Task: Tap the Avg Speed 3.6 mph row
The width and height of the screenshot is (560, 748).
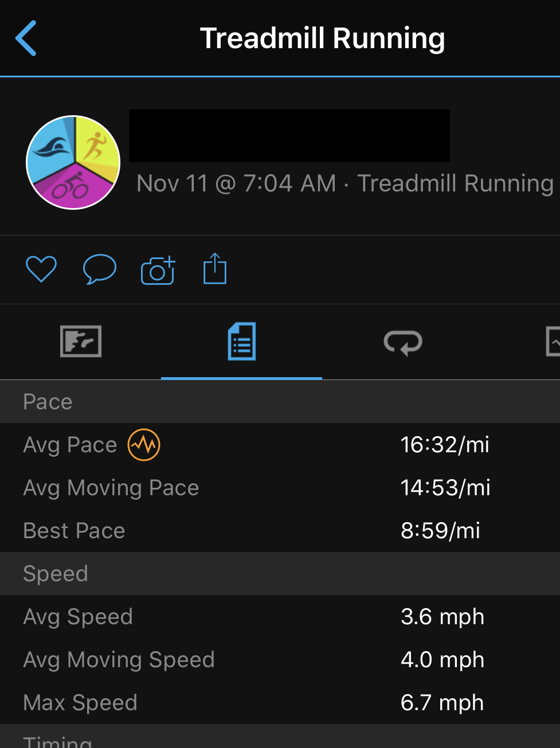Action: 280,617
